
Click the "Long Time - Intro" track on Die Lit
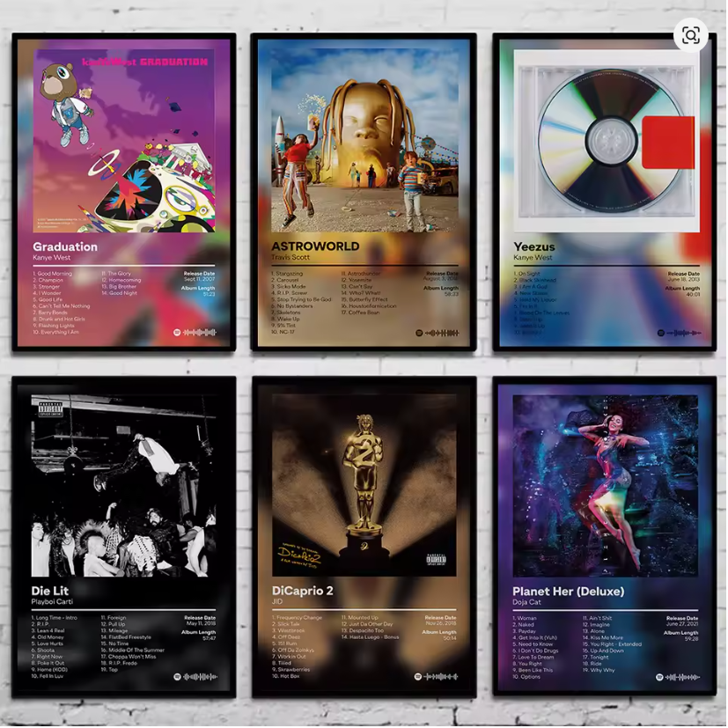pos(55,617)
